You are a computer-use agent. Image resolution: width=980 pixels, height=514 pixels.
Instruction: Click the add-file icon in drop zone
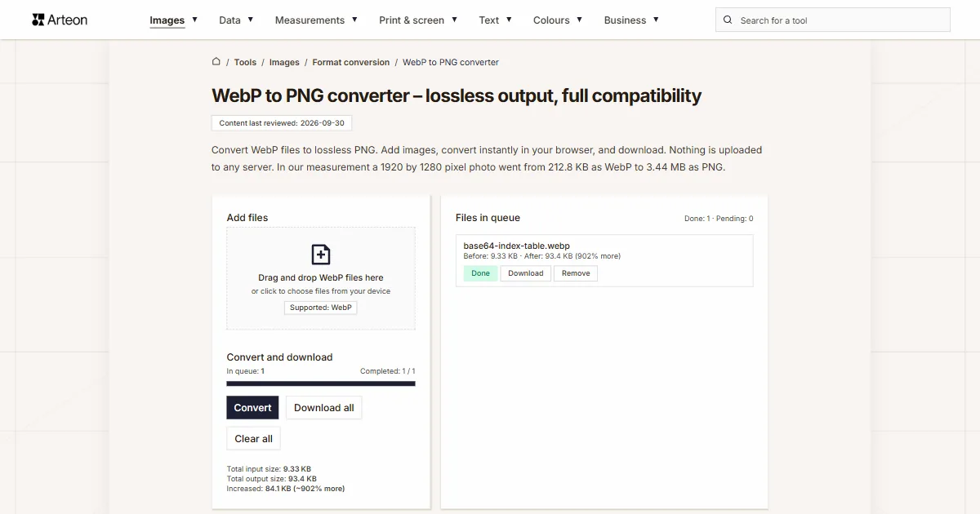[x=321, y=255]
